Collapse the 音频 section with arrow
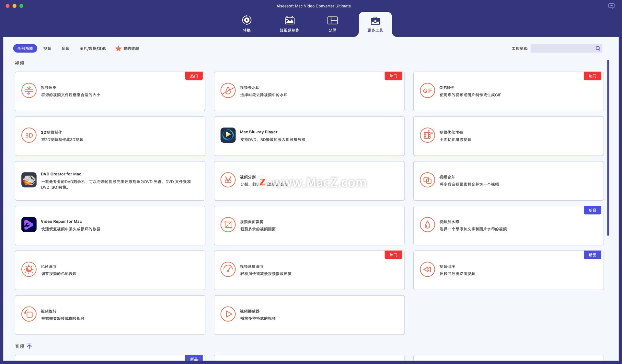622x364 pixels. (29, 346)
